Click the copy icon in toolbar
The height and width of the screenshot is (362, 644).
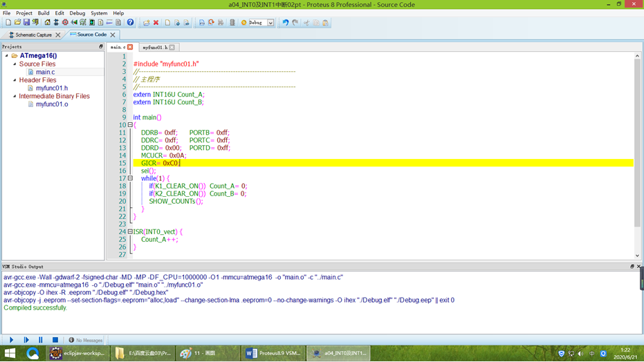point(316,23)
